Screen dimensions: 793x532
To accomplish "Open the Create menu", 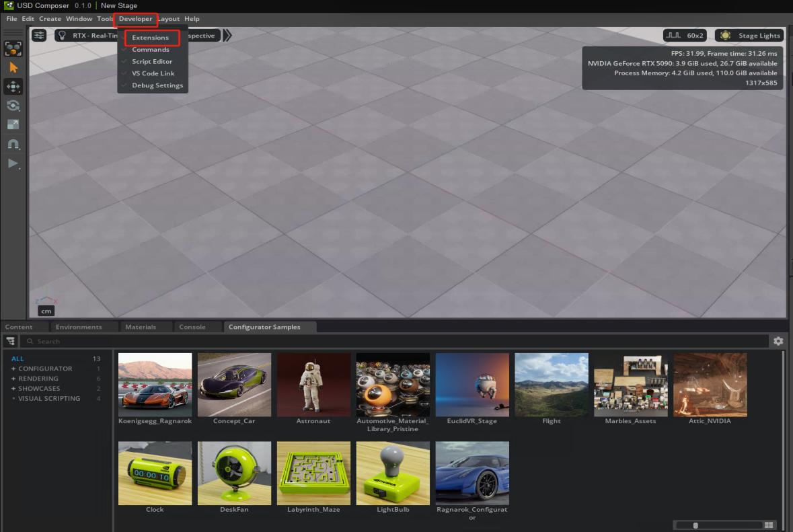I will pyautogui.click(x=50, y=19).
